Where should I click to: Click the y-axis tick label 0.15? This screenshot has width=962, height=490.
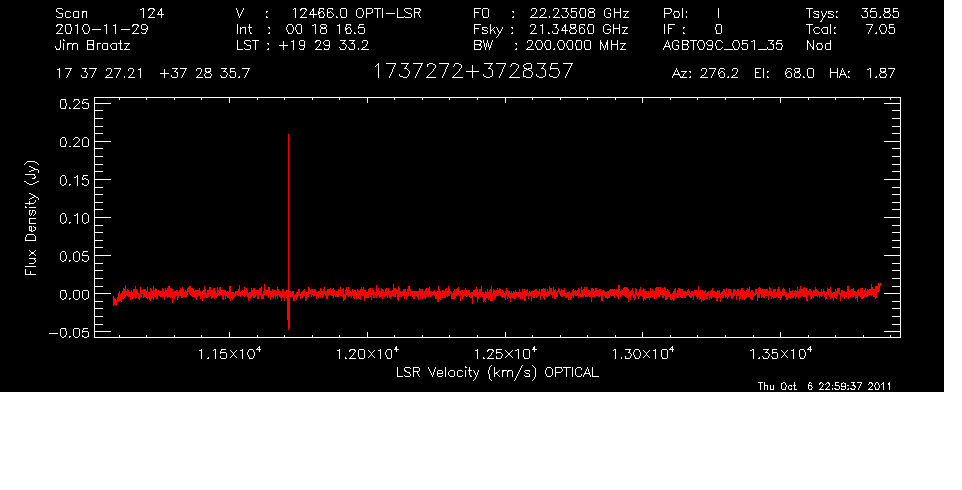(x=74, y=180)
